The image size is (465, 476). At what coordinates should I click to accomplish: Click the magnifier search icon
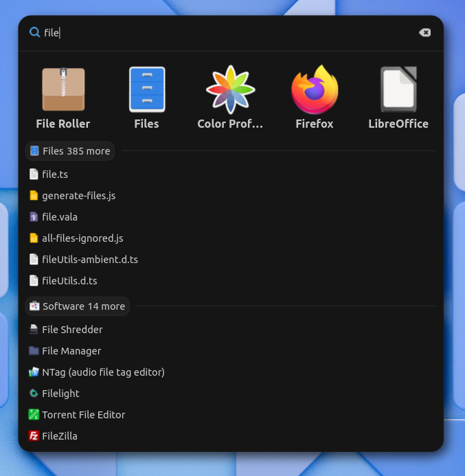coord(34,32)
